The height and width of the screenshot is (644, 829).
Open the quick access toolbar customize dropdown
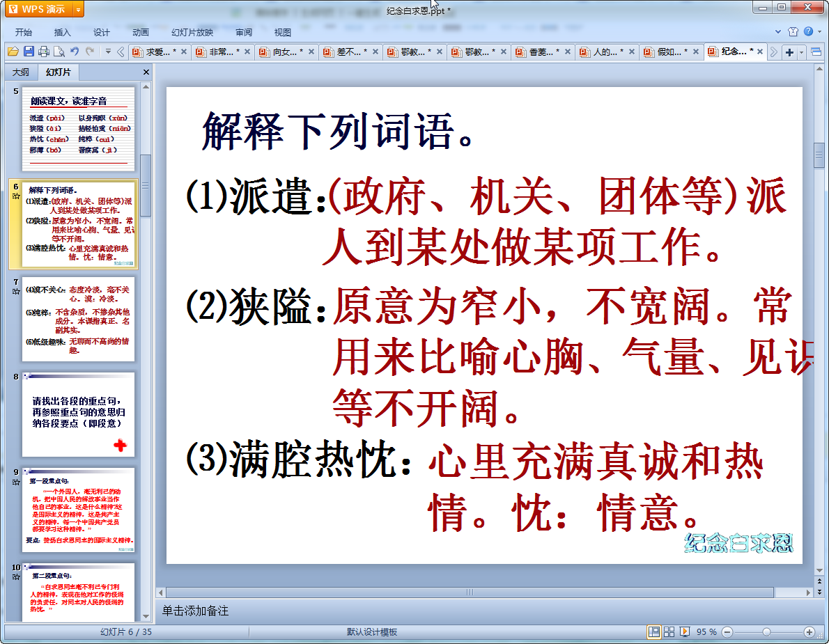(x=108, y=52)
